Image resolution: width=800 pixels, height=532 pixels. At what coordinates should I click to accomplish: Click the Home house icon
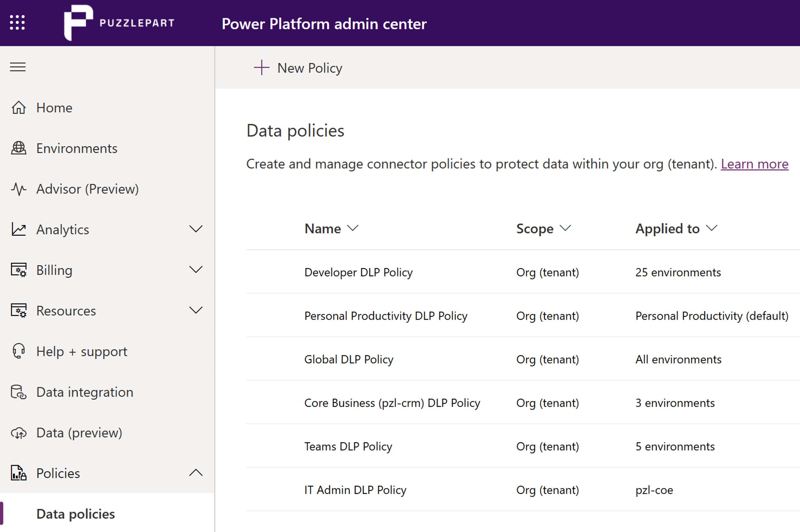[x=19, y=108]
